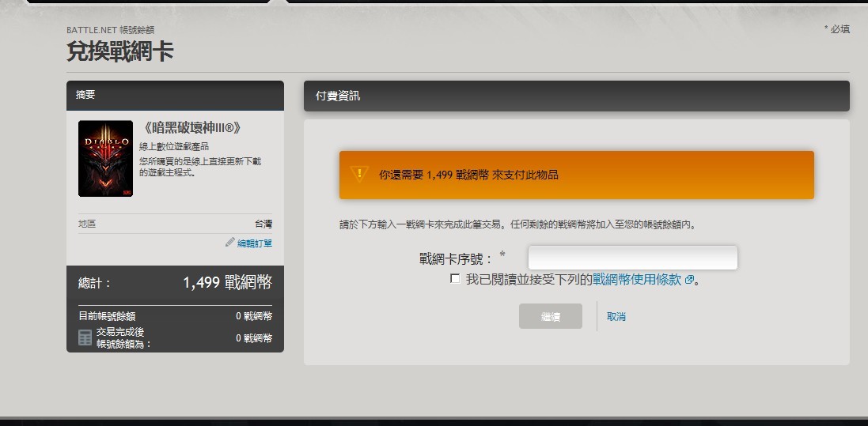868x426 pixels.
Task: Click the 《暗黑破壞神III®》 product title
Action: tap(191, 128)
